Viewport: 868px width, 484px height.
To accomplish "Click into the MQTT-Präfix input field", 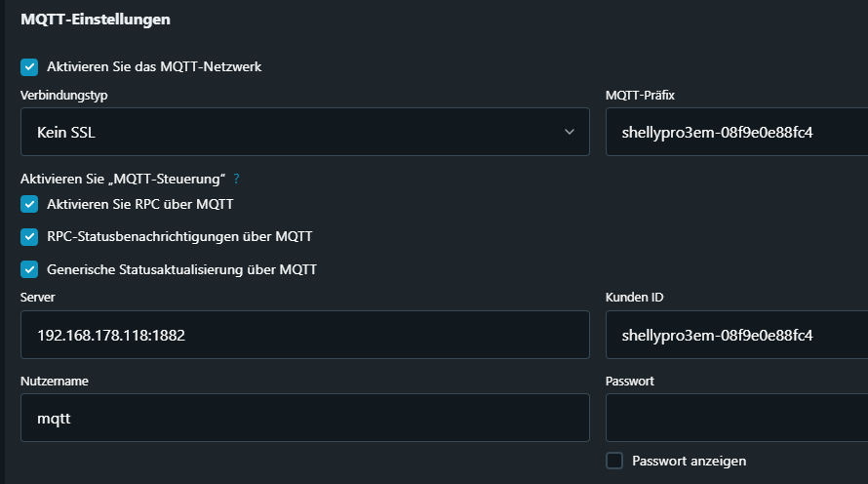I will point(736,132).
